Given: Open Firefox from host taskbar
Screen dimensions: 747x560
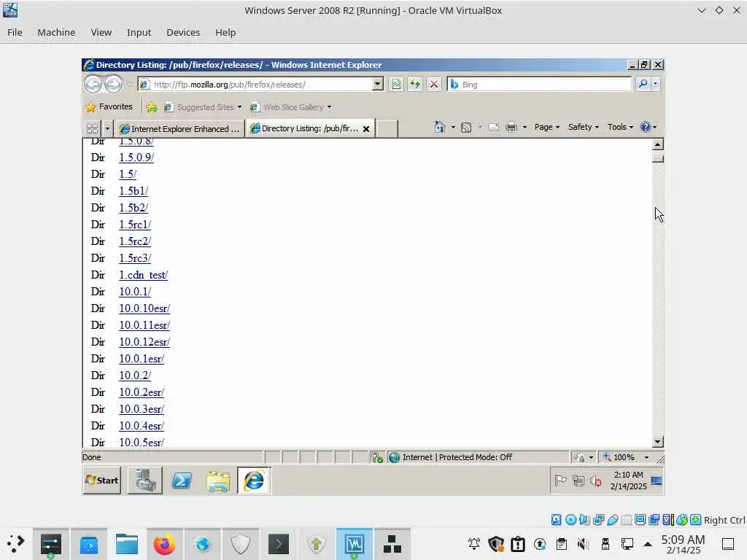Looking at the screenshot, I should (164, 544).
